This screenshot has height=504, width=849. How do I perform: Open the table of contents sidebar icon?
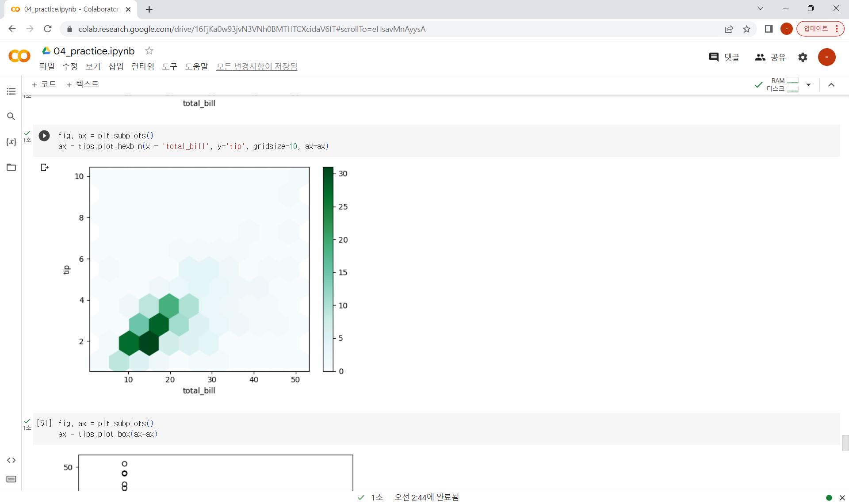pos(11,92)
